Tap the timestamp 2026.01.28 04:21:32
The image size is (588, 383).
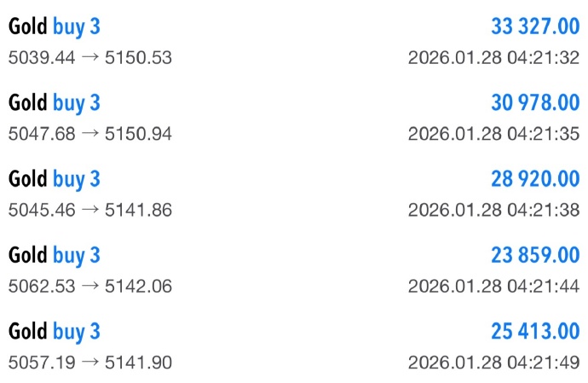click(x=493, y=58)
